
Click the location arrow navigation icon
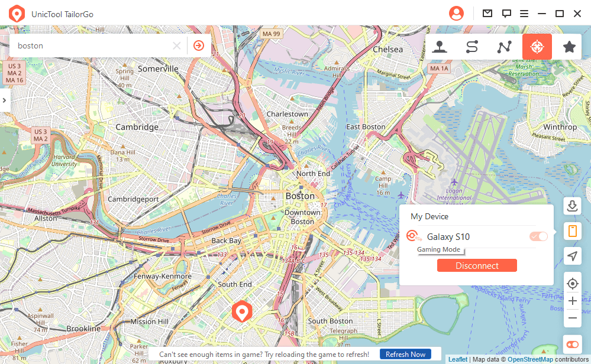[572, 256]
